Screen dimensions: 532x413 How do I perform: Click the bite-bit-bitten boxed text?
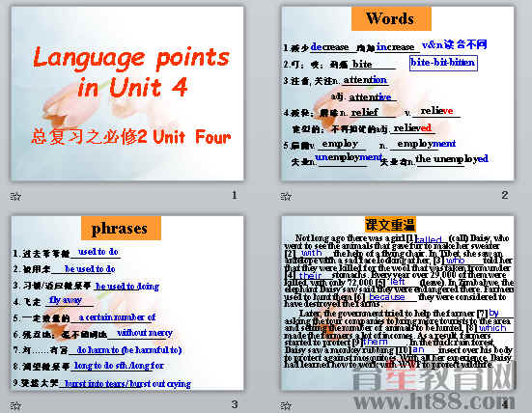(443, 63)
